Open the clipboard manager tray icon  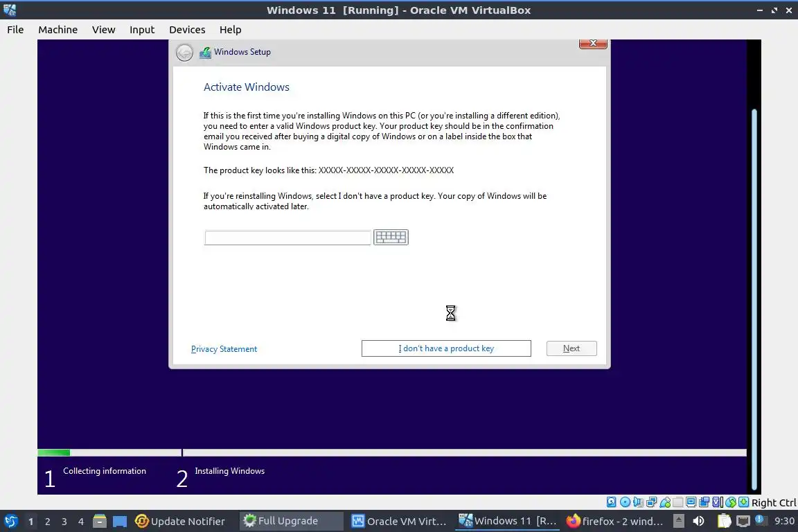(x=724, y=521)
